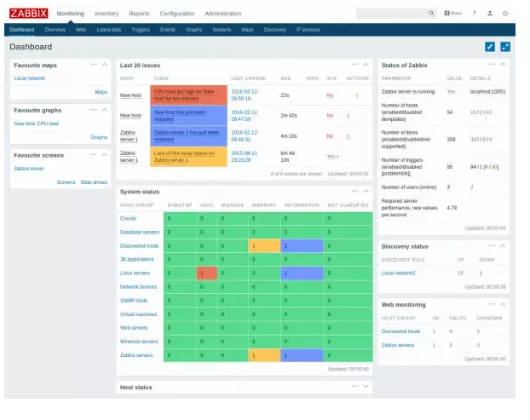Open the user profile icon

click(489, 13)
